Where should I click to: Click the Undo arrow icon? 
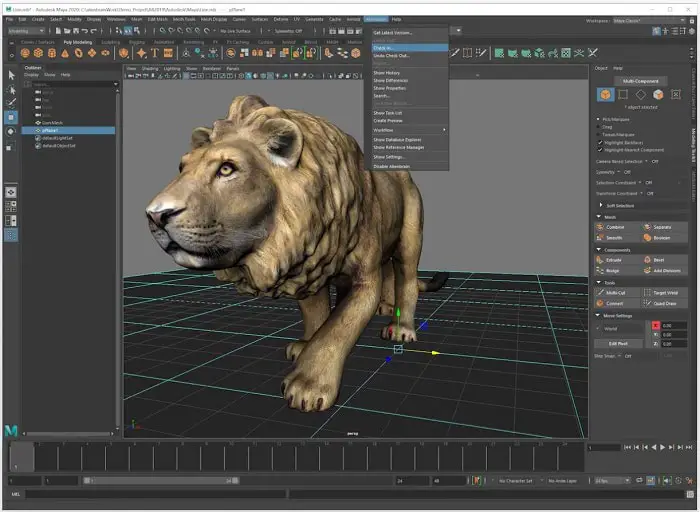(x=84, y=31)
